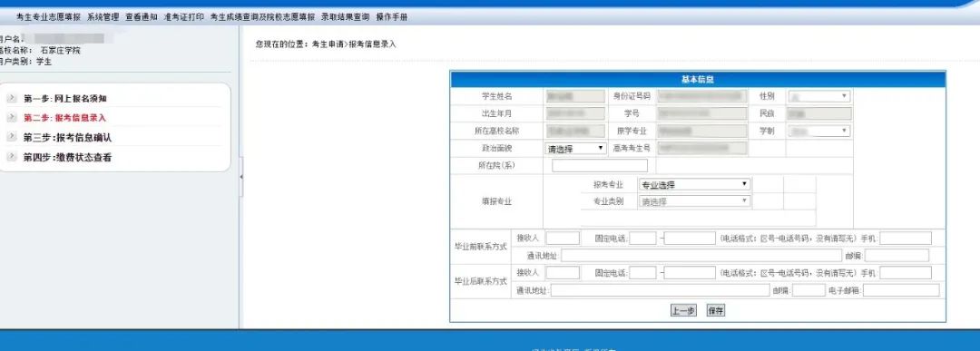Go to 第四步:缴费状态查看 step

tap(67, 158)
